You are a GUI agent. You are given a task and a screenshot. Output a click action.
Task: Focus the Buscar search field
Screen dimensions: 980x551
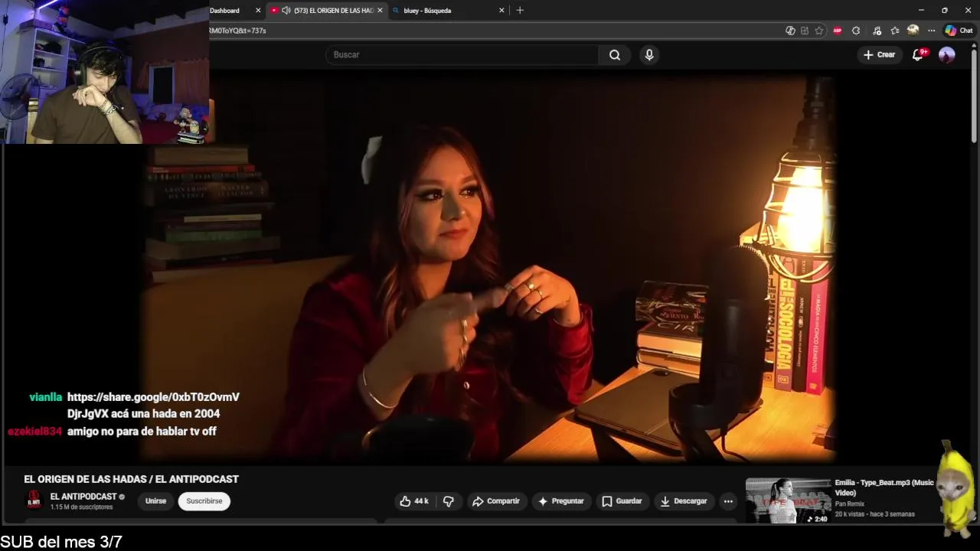[x=462, y=55]
